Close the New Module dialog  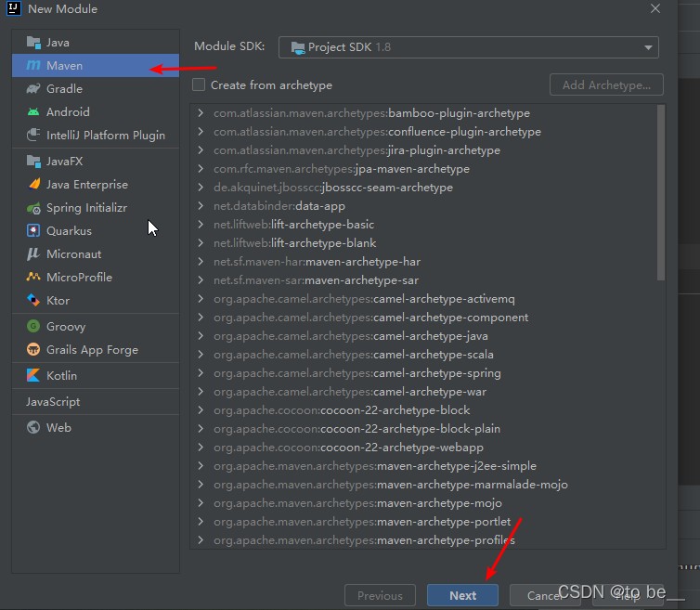tap(655, 8)
